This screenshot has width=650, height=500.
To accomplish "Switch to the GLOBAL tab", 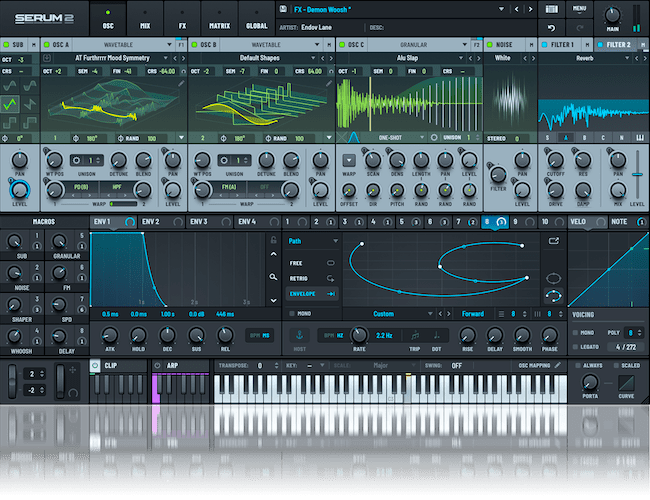I will point(257,19).
